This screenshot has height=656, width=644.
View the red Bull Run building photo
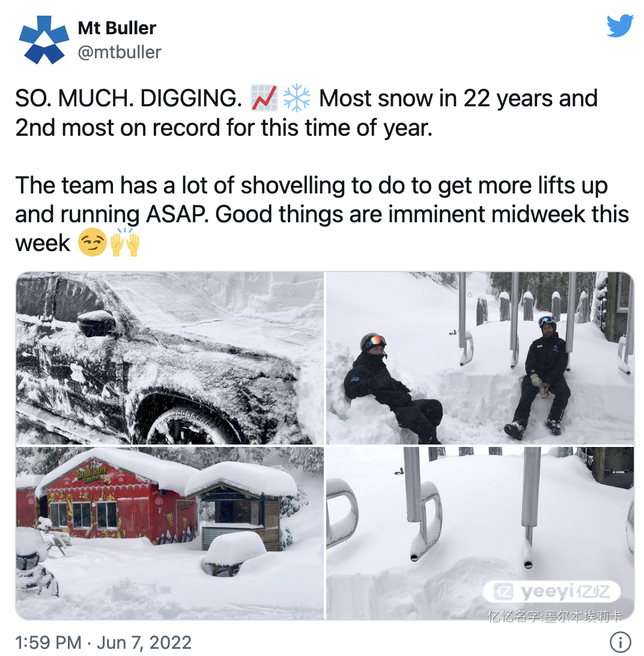click(x=170, y=533)
